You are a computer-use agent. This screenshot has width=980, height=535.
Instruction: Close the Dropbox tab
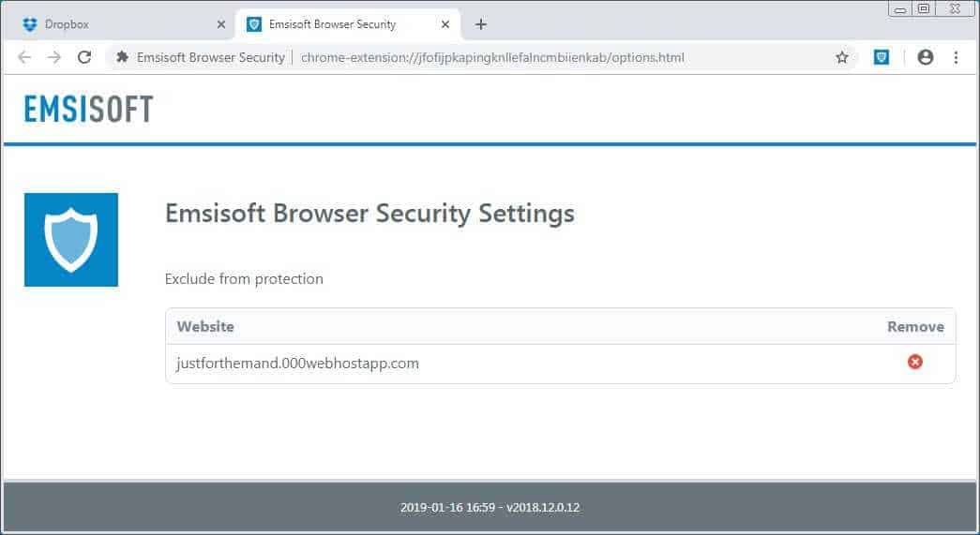(220, 24)
